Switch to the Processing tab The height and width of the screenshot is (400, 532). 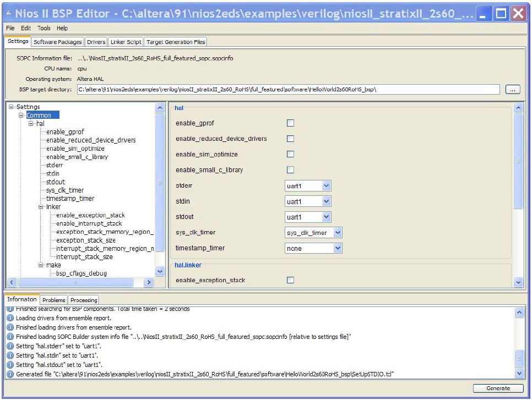click(84, 300)
